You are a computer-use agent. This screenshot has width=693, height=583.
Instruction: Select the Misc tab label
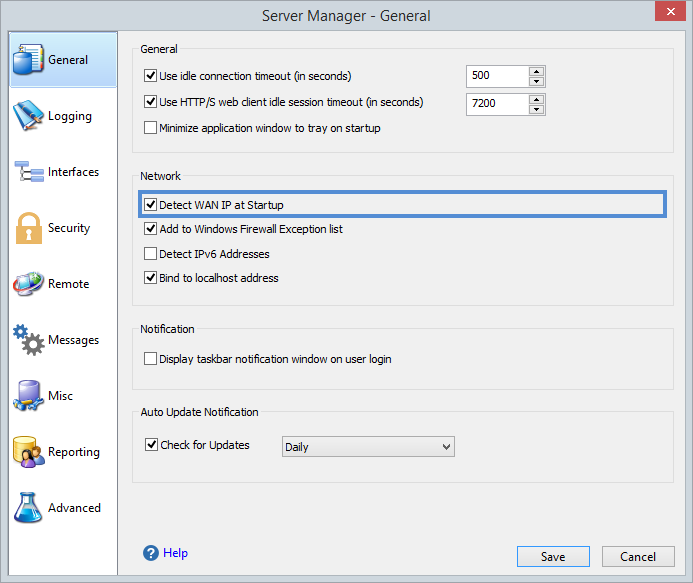point(61,396)
